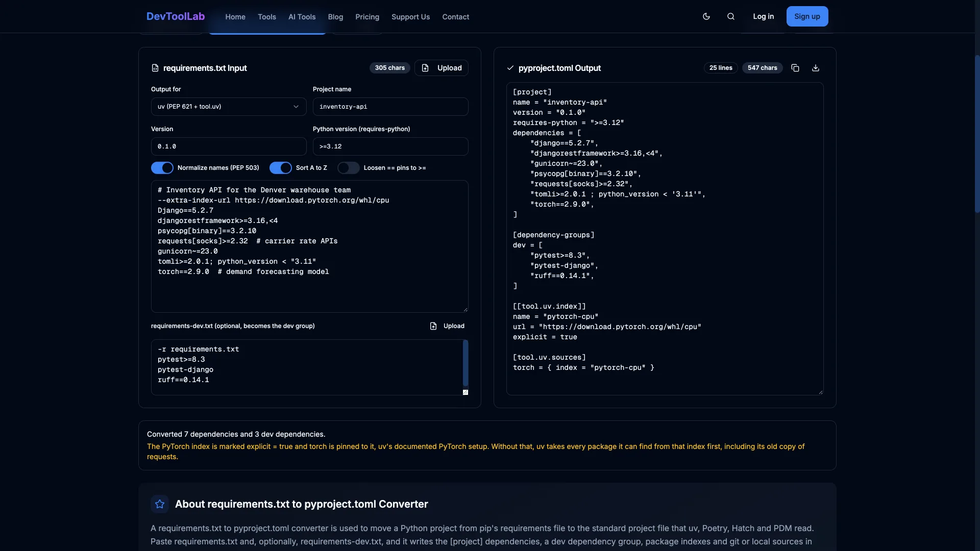Click the 25 lines badge
The image size is (980, 551).
click(x=721, y=68)
